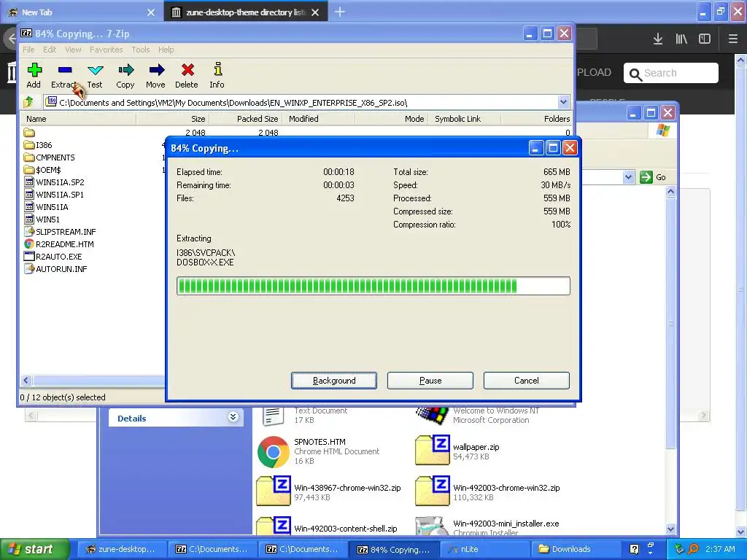This screenshot has width=747, height=560.
Task: Open the 7-Zip Help menu
Action: (x=166, y=50)
